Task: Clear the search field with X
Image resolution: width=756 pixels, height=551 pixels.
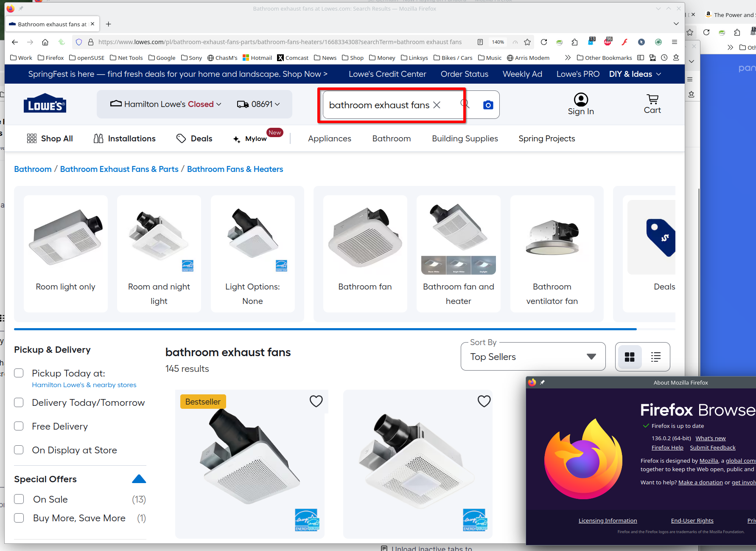Action: point(437,105)
